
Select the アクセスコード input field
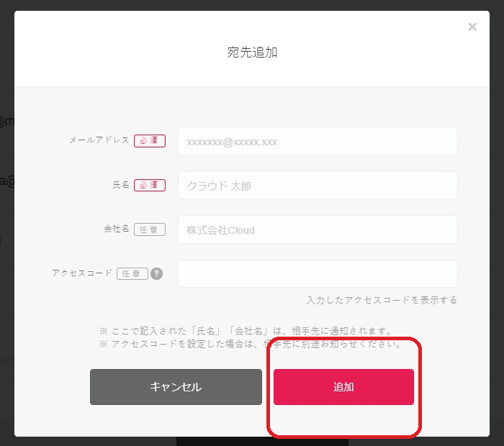(318, 273)
